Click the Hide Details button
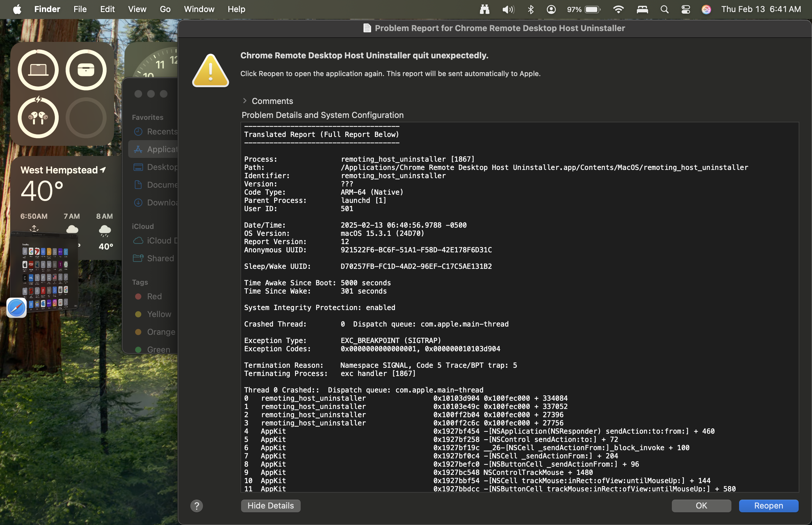812x525 pixels. click(x=271, y=506)
